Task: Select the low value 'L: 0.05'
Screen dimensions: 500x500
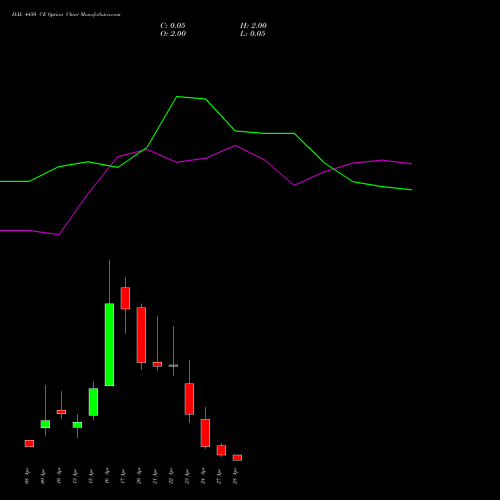Action: coord(253,34)
